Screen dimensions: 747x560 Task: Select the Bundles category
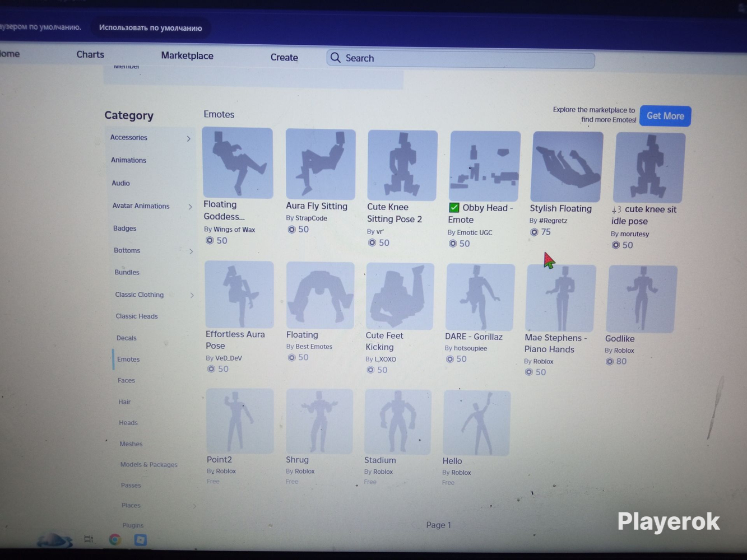coord(127,272)
